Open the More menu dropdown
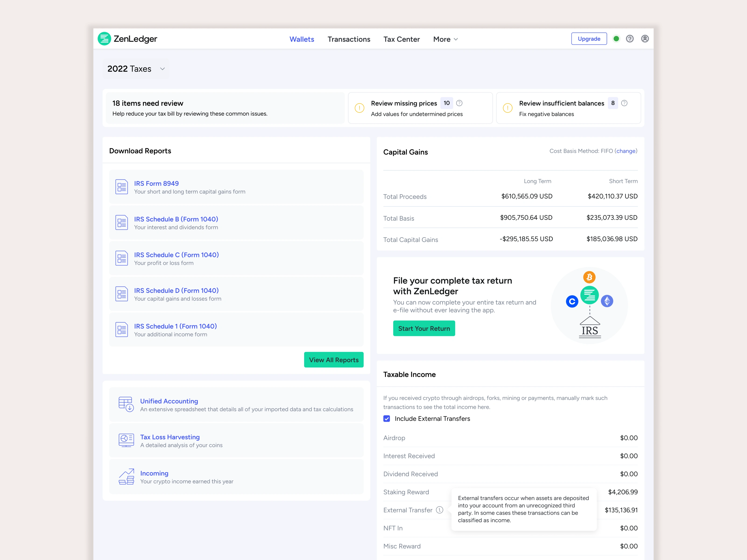747x560 pixels. 445,39
